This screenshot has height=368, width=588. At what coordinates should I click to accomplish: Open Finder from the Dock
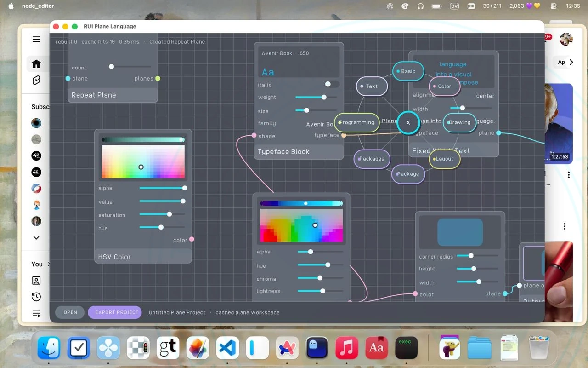(49, 347)
